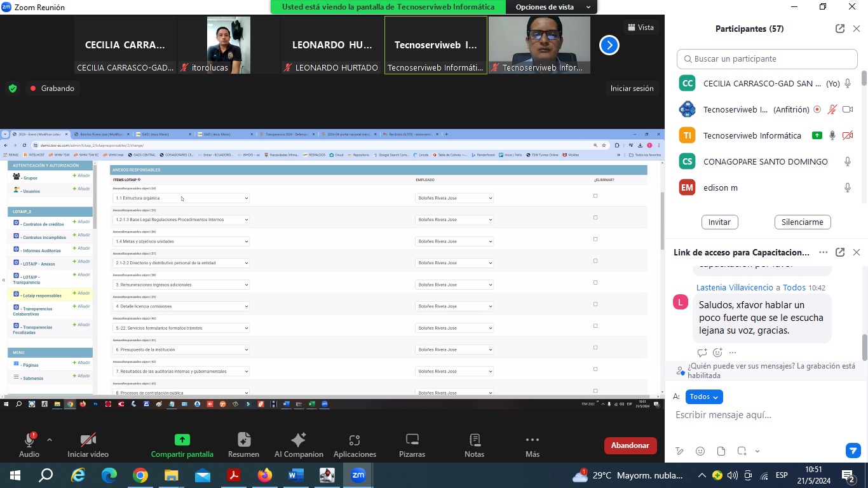This screenshot has height=488, width=868.
Task: Click the green Compartir pantalla icon
Action: pyautogui.click(x=182, y=440)
